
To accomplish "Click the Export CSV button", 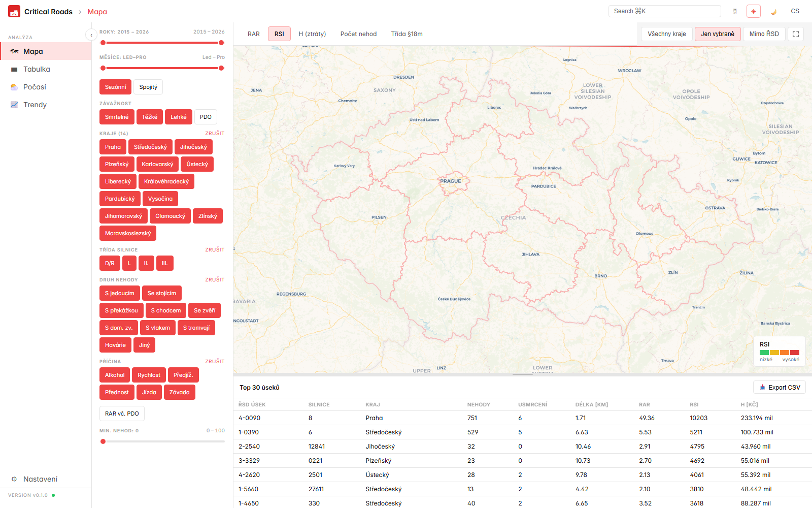I will [780, 387].
